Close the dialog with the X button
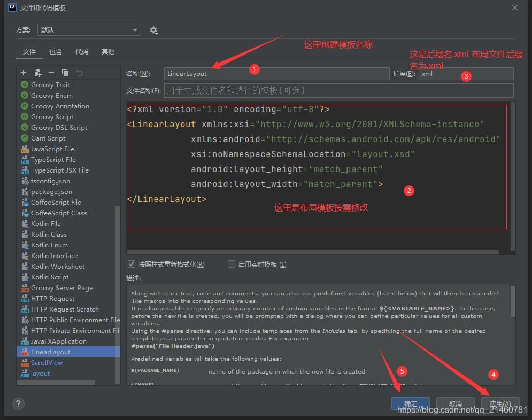The width and height of the screenshot is (532, 420). [515, 7]
